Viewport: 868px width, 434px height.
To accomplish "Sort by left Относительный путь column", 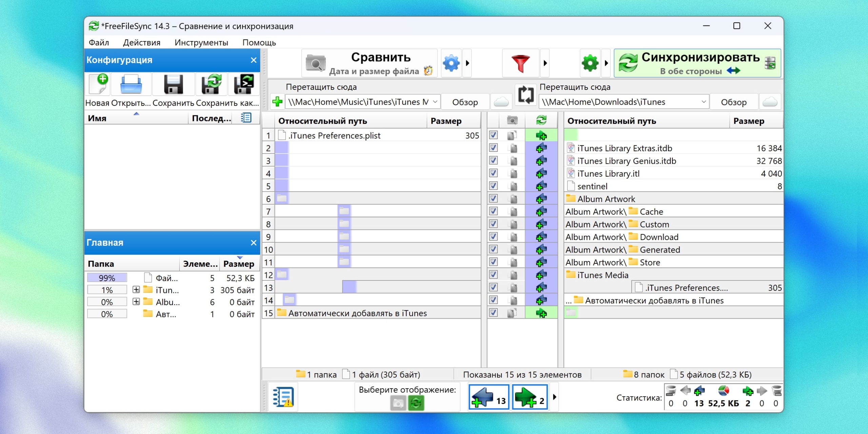I will tap(351, 121).
